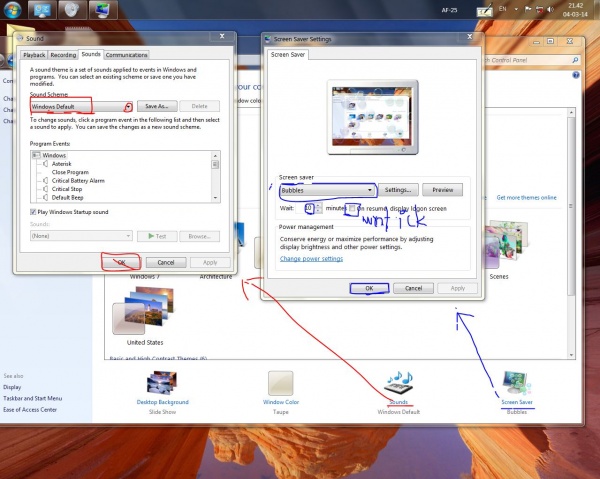
Task: Click Apply in the Sound dialog
Action: click(210, 262)
